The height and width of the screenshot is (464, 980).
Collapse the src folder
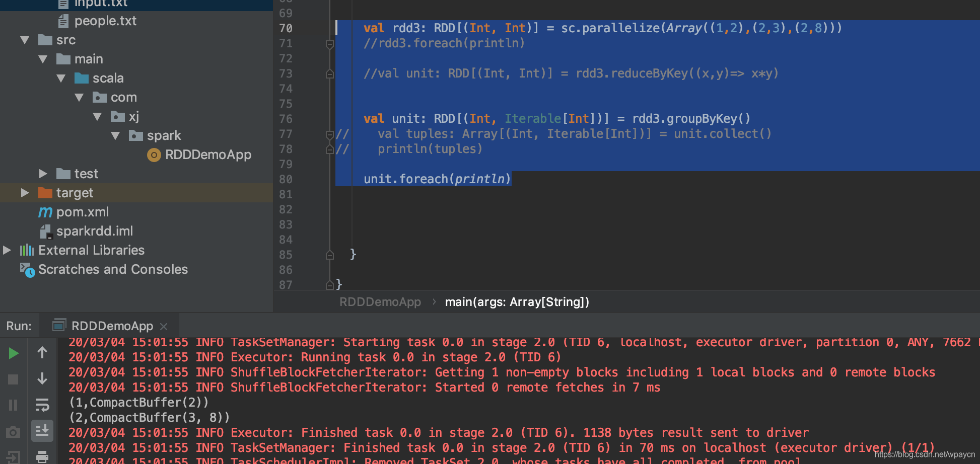point(24,40)
